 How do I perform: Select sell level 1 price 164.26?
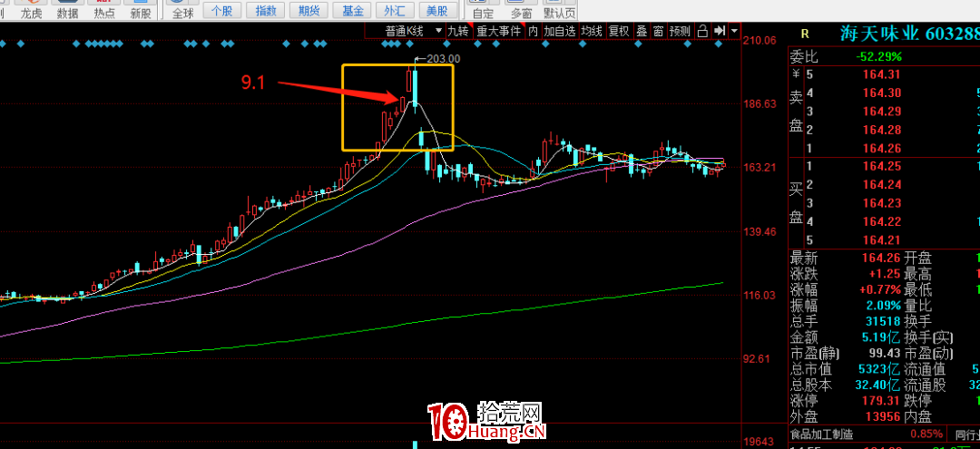[884, 149]
